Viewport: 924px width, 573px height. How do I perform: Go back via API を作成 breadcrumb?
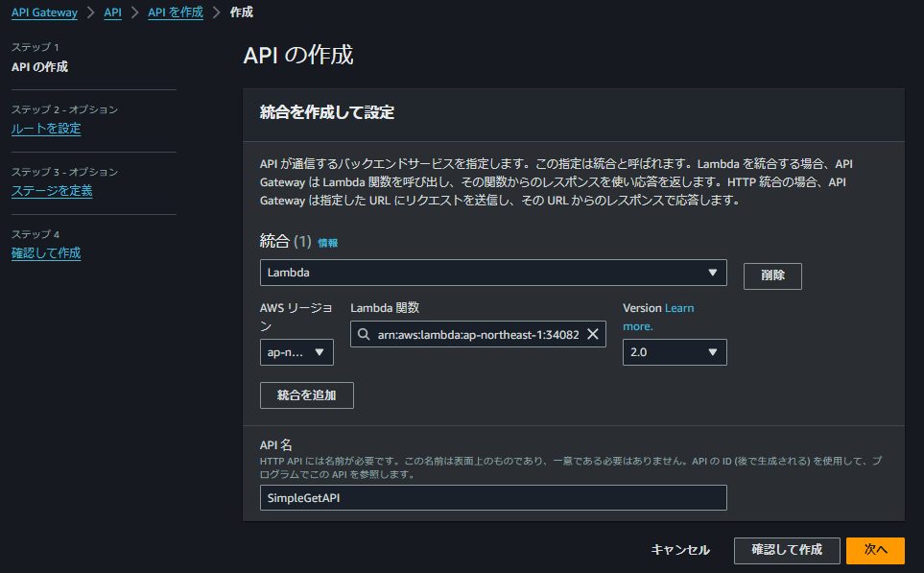[176, 12]
